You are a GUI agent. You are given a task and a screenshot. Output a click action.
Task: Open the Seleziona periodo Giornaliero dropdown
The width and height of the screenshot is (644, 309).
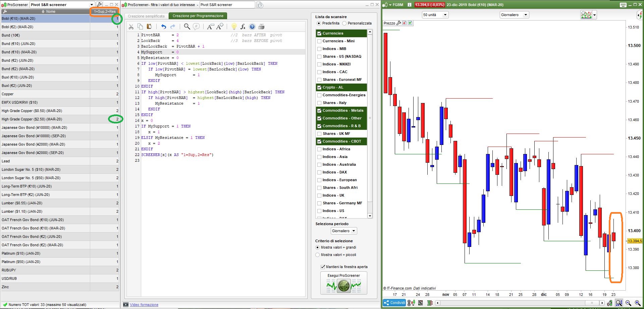[344, 231]
